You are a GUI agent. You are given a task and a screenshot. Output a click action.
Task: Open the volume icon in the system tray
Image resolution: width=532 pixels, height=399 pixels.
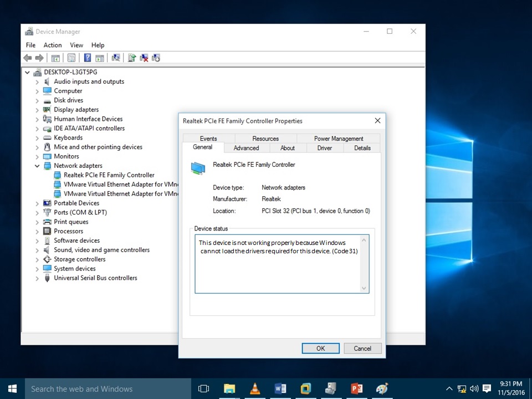(474, 388)
